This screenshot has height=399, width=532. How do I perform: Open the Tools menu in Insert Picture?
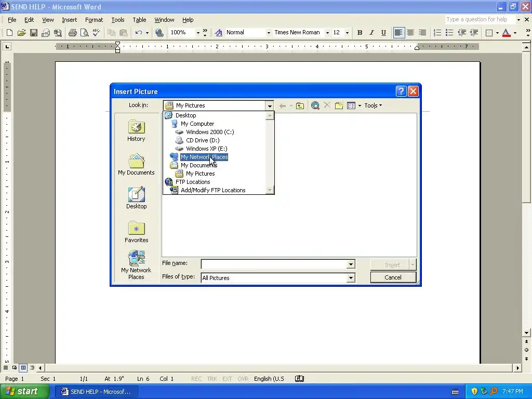(x=373, y=105)
